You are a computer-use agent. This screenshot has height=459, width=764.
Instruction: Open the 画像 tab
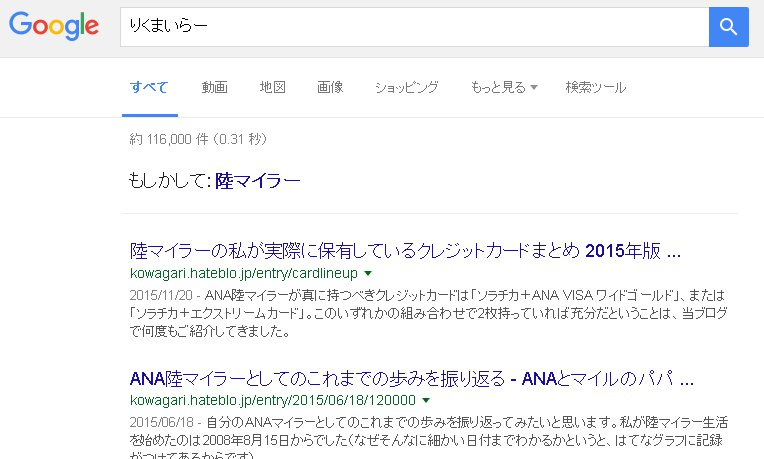[x=330, y=87]
